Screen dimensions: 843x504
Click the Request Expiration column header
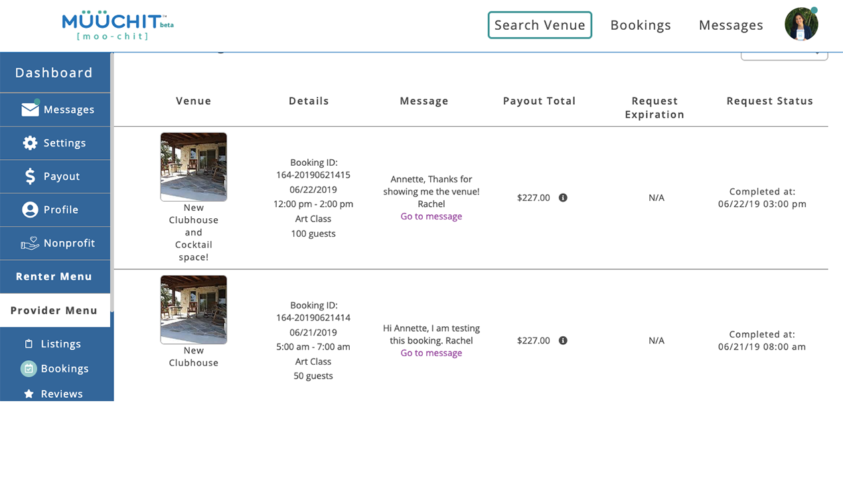(654, 107)
